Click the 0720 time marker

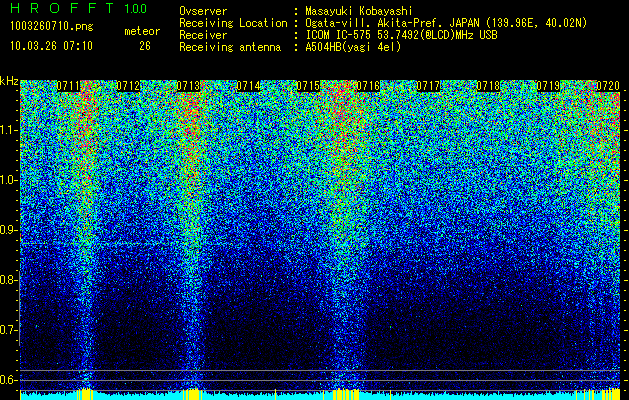(608, 86)
